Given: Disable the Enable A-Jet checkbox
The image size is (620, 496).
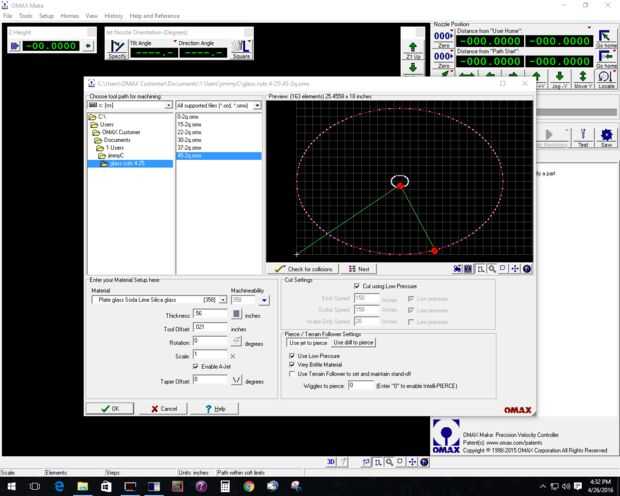Looking at the screenshot, I should [x=197, y=366].
